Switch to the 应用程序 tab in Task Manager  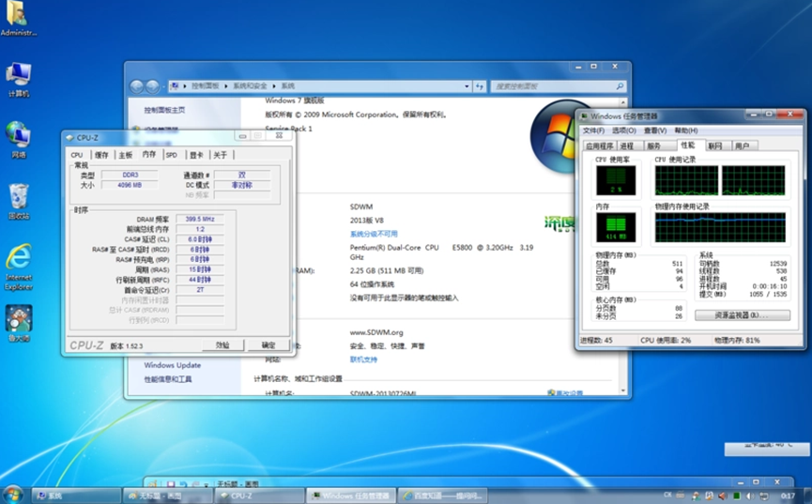[599, 146]
